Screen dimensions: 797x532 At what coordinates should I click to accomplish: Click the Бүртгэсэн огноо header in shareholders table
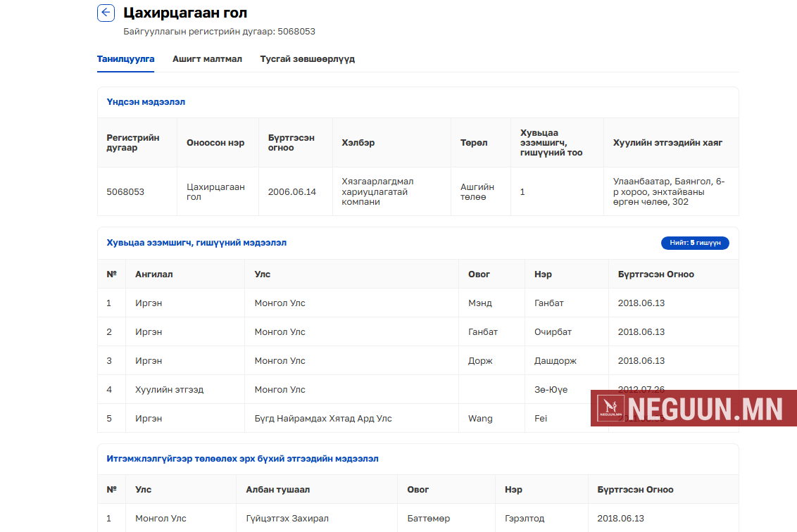pos(655,274)
